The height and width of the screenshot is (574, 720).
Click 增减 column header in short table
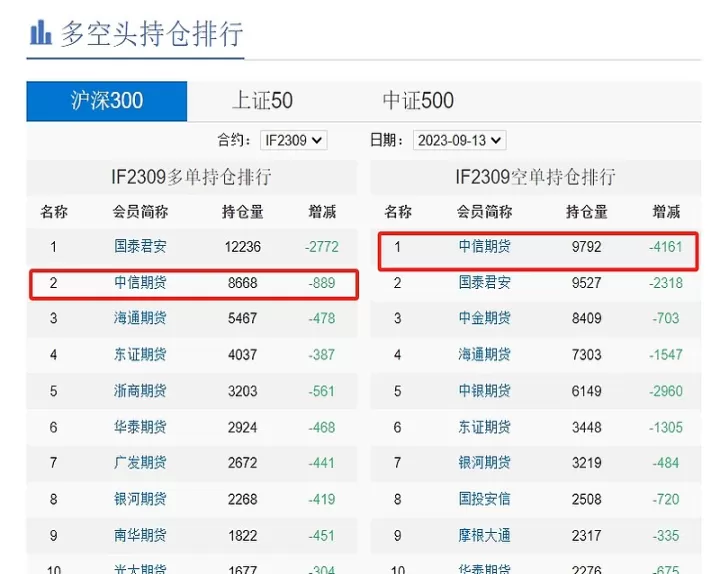[666, 212]
